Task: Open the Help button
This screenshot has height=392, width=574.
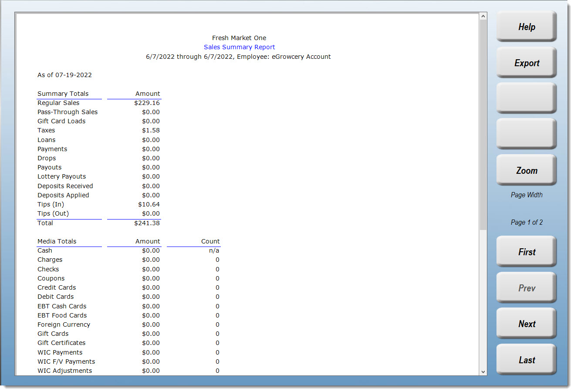Action: coord(527,27)
